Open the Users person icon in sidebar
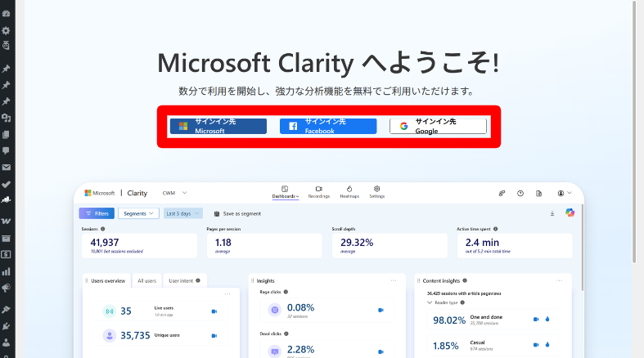 [6, 342]
